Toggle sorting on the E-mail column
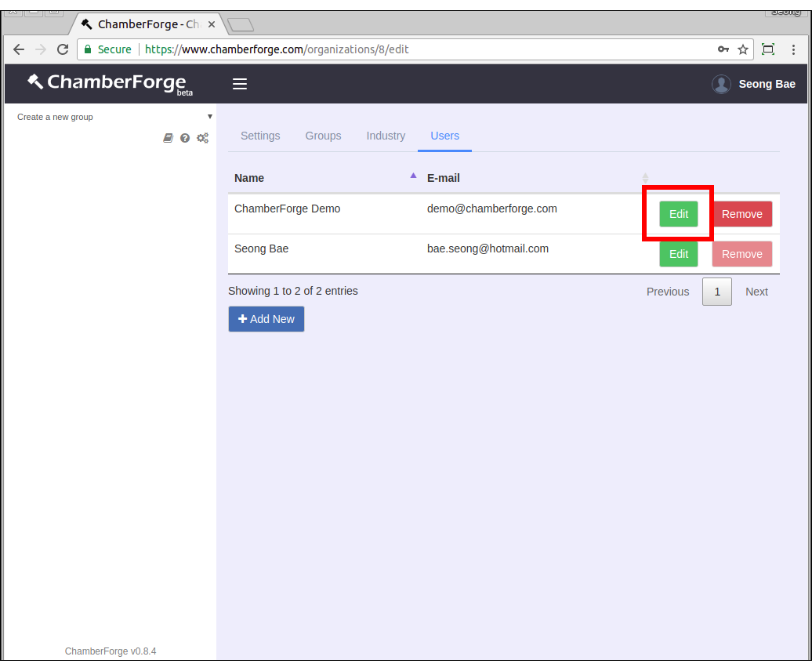812x671 pixels. [444, 178]
